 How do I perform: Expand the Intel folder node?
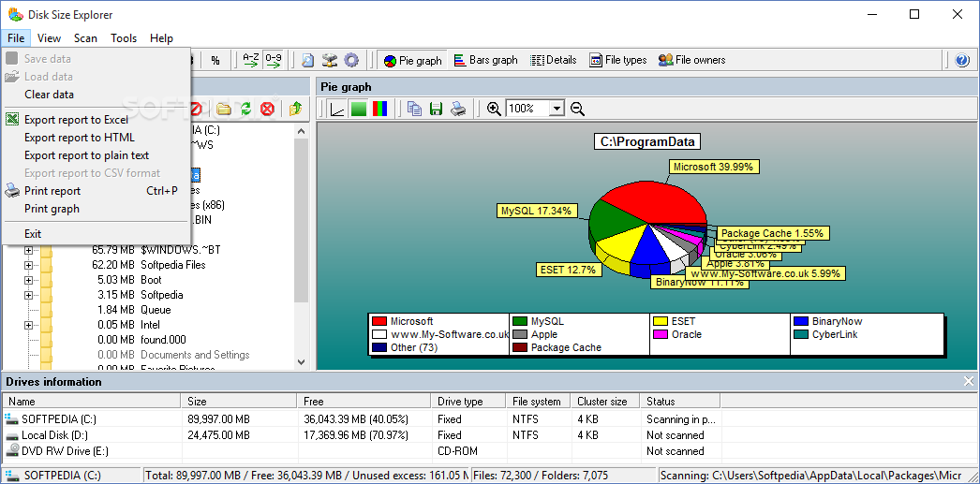pos(28,325)
